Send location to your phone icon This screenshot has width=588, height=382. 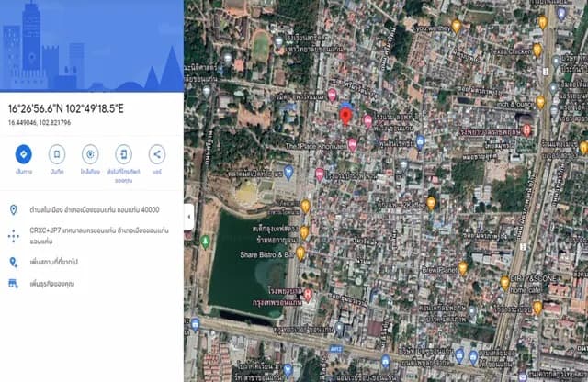tap(123, 154)
